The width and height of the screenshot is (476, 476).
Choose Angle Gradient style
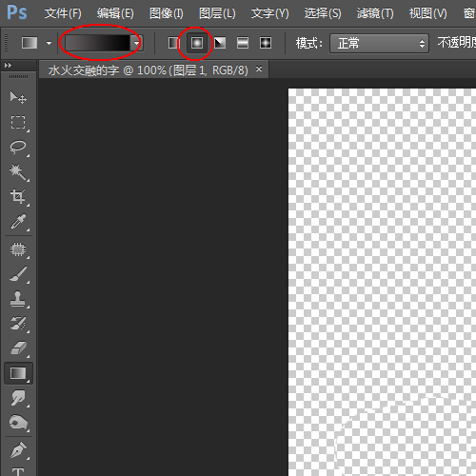pyautogui.click(x=220, y=43)
